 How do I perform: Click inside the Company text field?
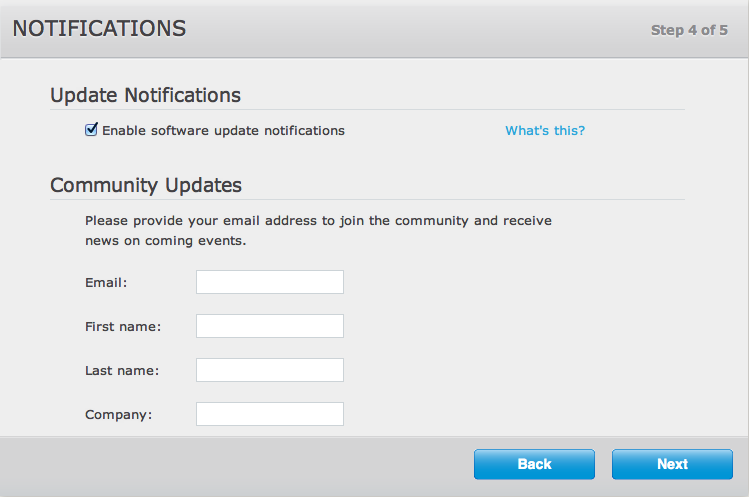270,414
